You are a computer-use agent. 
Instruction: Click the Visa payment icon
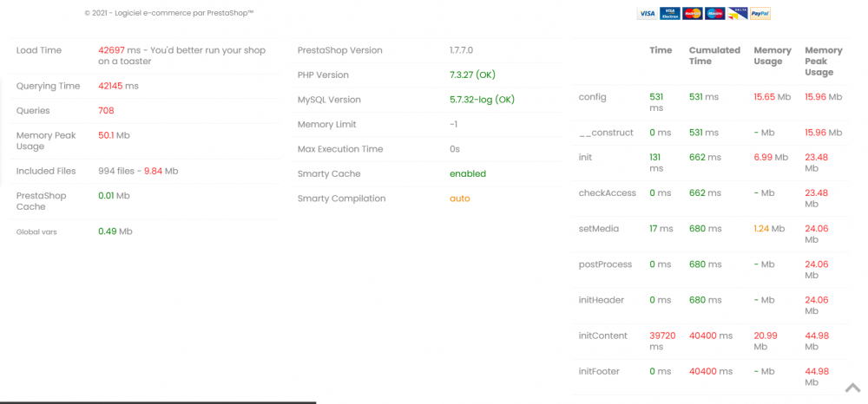(647, 14)
